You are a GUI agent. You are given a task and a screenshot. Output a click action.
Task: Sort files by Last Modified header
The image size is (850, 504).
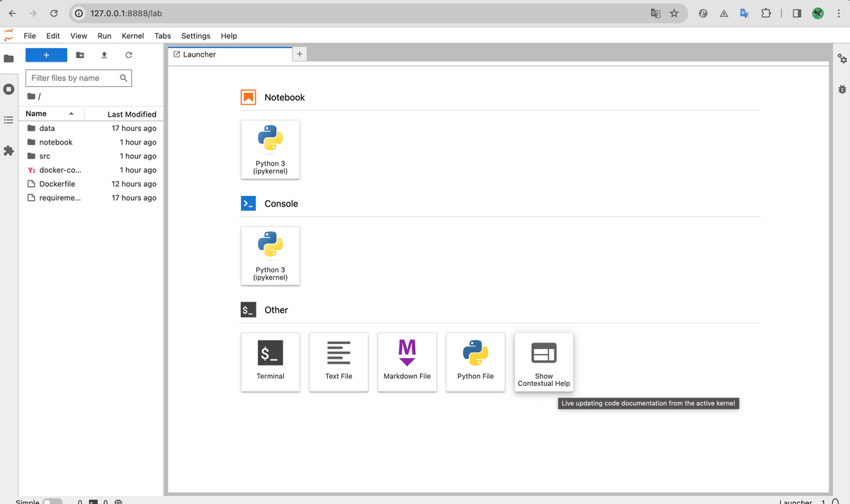coord(124,114)
